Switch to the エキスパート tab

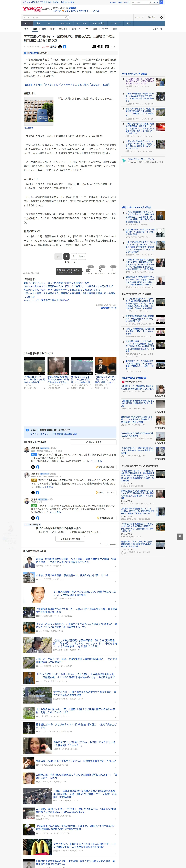(x=64, y=24)
